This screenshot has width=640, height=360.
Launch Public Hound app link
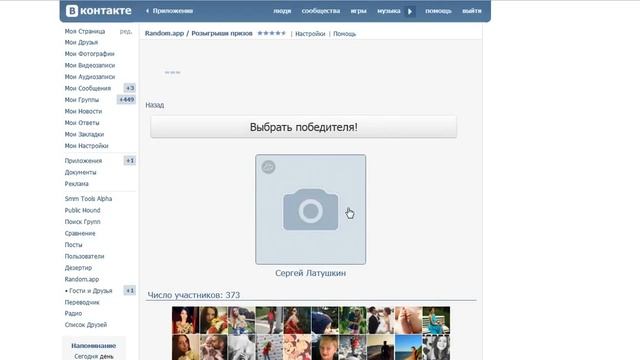click(x=82, y=210)
